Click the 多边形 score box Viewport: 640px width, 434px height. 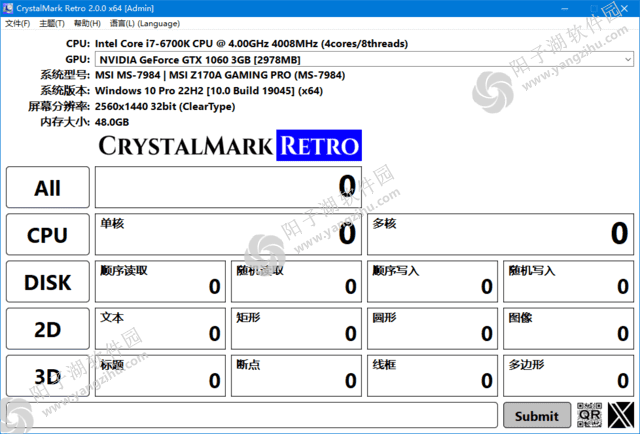coord(569,376)
